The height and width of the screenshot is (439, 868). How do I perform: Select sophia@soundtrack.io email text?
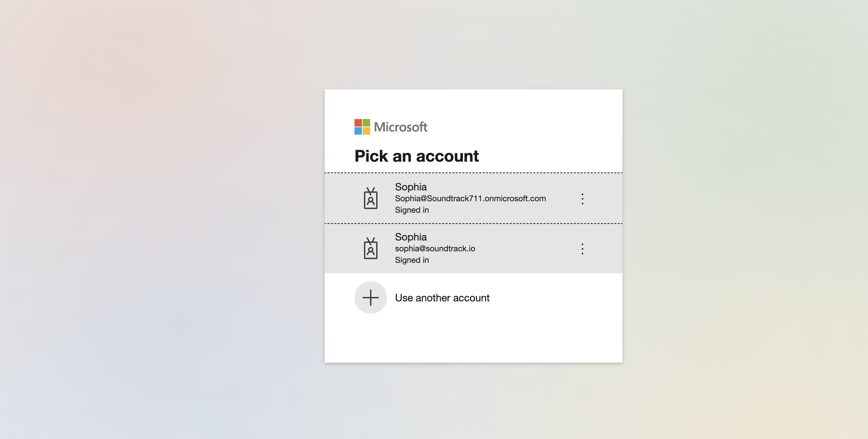point(435,249)
